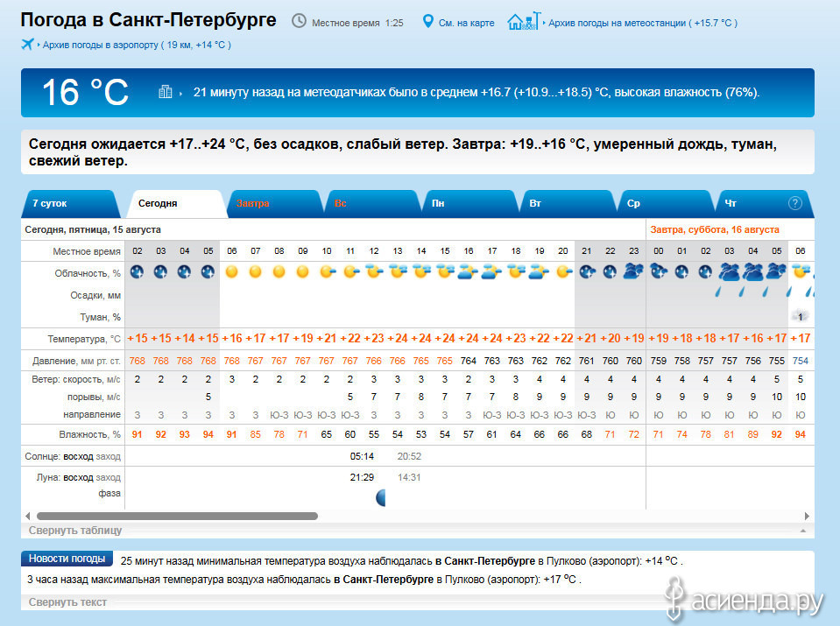The width and height of the screenshot is (840, 626).
Task: Click the sun-cloud icon at hour 14
Action: (421, 272)
